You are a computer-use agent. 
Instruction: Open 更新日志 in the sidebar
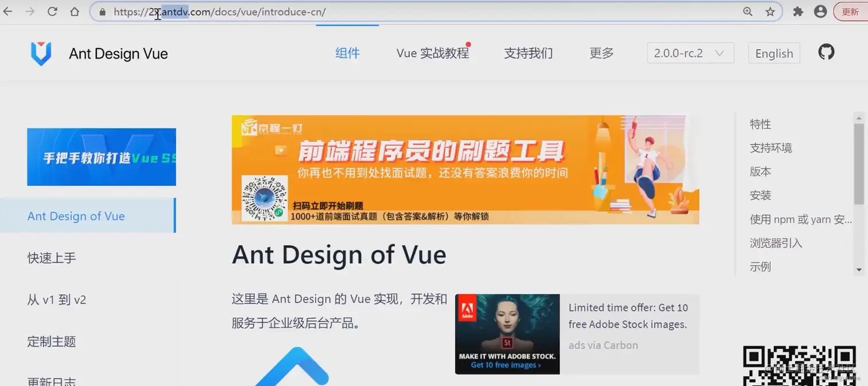coord(52,381)
